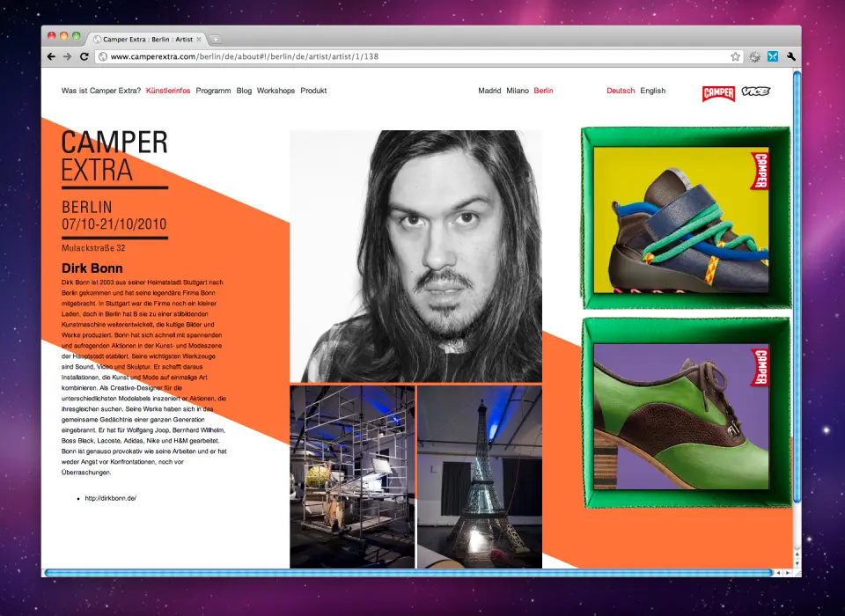Close the Camper Extra tab

coord(199,40)
